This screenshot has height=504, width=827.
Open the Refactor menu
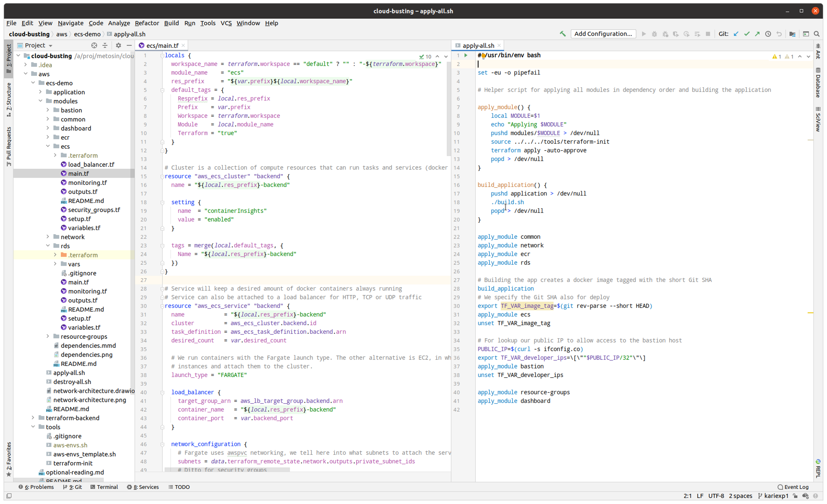147,23
